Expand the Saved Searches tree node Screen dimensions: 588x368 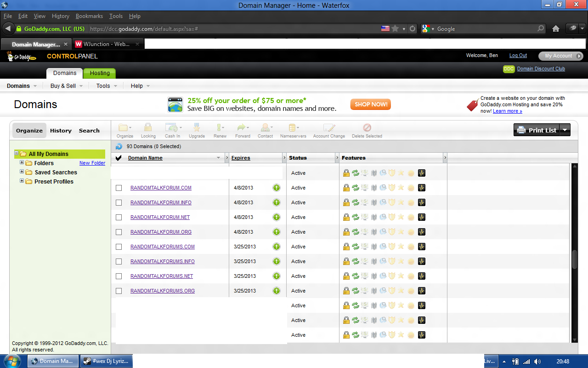coord(22,172)
